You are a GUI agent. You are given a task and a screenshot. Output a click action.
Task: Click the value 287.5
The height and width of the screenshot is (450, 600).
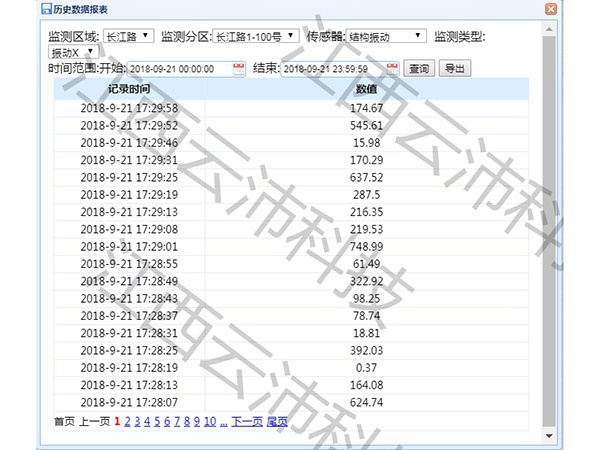tap(367, 195)
